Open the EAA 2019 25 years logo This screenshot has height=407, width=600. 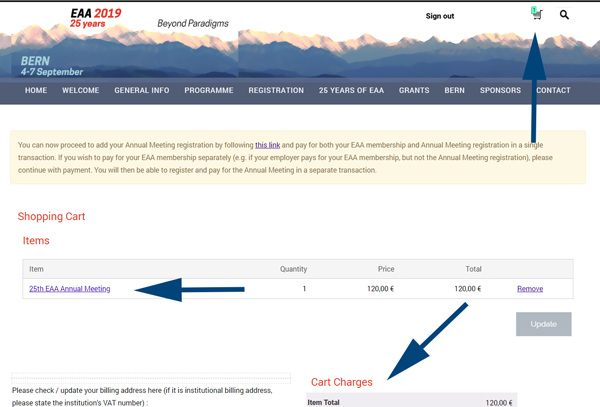click(x=96, y=18)
